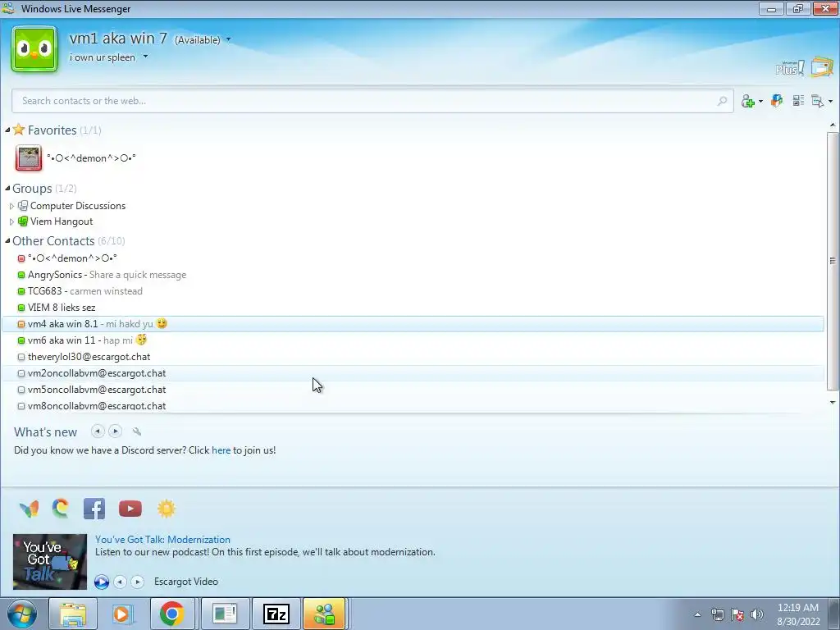This screenshot has width=840, height=630.
Task: Open the personal message dropdown arrow
Action: coord(145,57)
